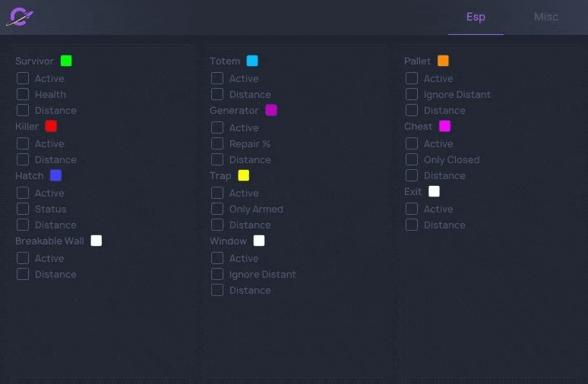The height and width of the screenshot is (384, 588).
Task: Toggle the Killer Distance checkbox
Action: 23,159
